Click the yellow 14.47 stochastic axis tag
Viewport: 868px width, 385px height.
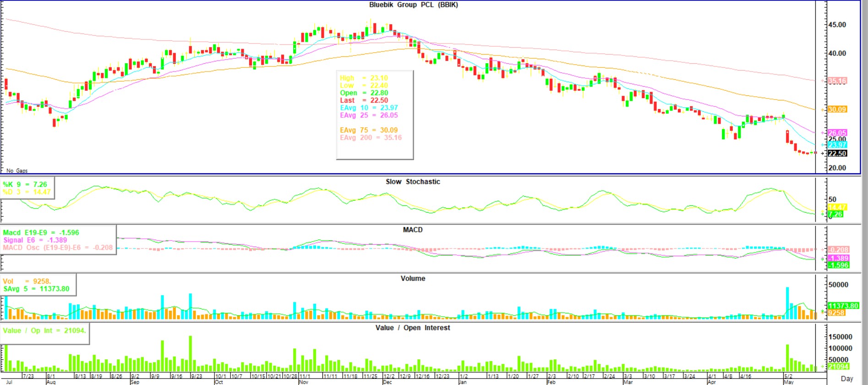click(837, 207)
